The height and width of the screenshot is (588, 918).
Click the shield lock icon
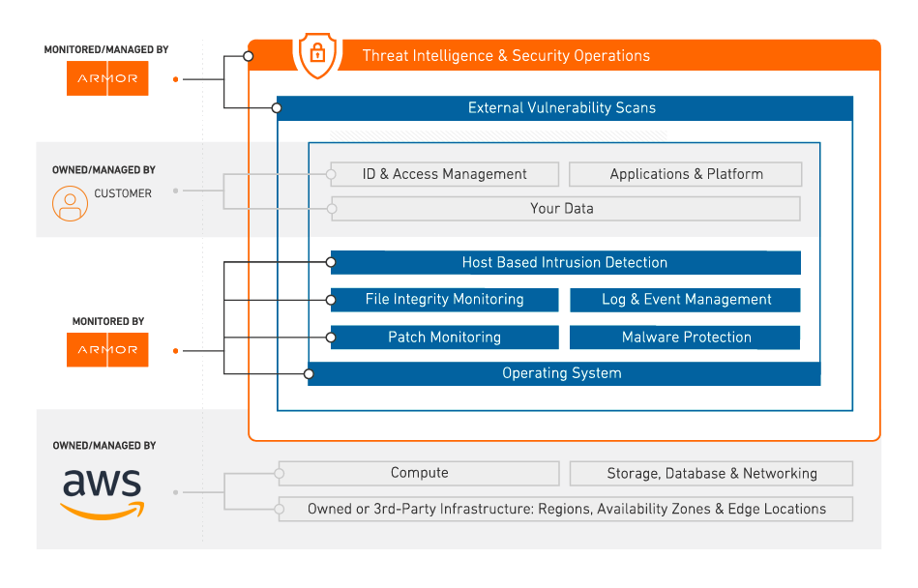(x=317, y=54)
